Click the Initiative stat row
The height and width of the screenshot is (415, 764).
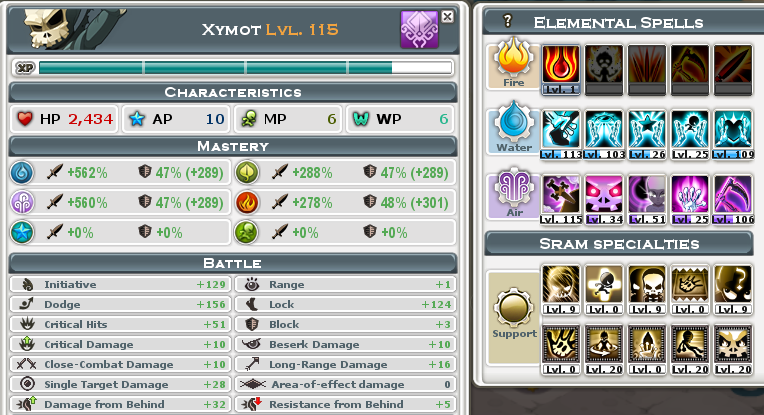click(120, 284)
